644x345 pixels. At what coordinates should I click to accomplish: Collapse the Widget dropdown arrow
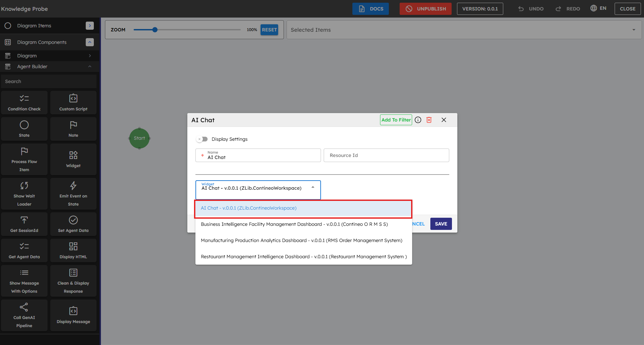pos(313,187)
